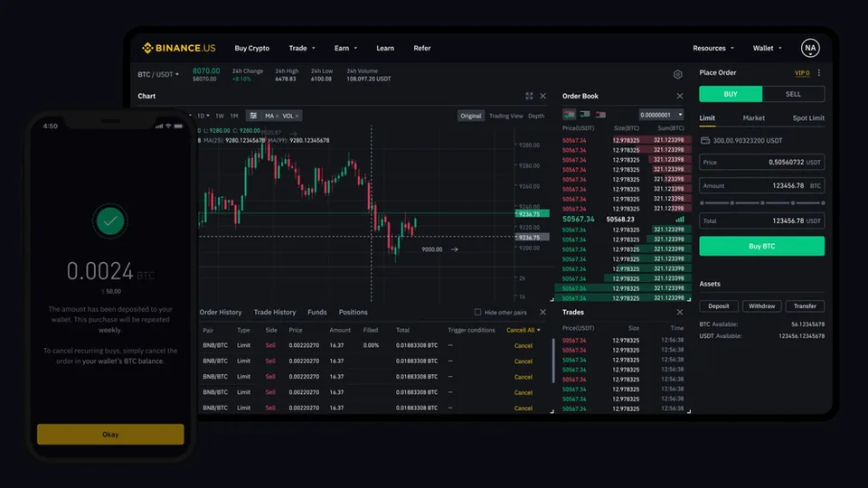
Task: Open the 1D interval dropdown
Action: point(203,116)
